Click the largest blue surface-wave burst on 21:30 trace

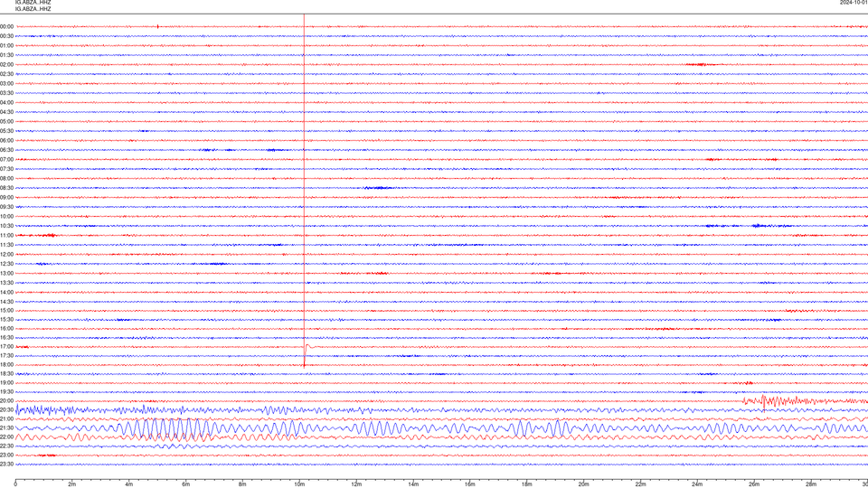point(166,428)
